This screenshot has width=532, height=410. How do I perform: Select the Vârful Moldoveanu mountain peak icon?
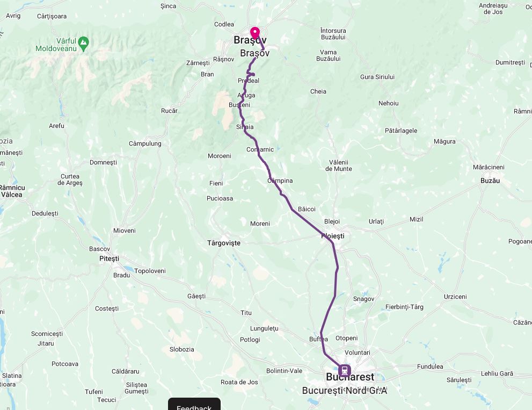coord(83,44)
